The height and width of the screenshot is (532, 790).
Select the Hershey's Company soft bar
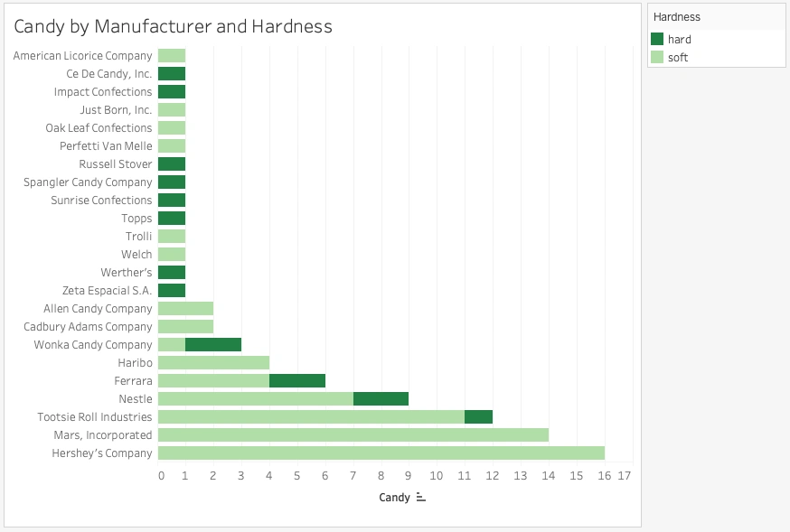tap(381, 453)
